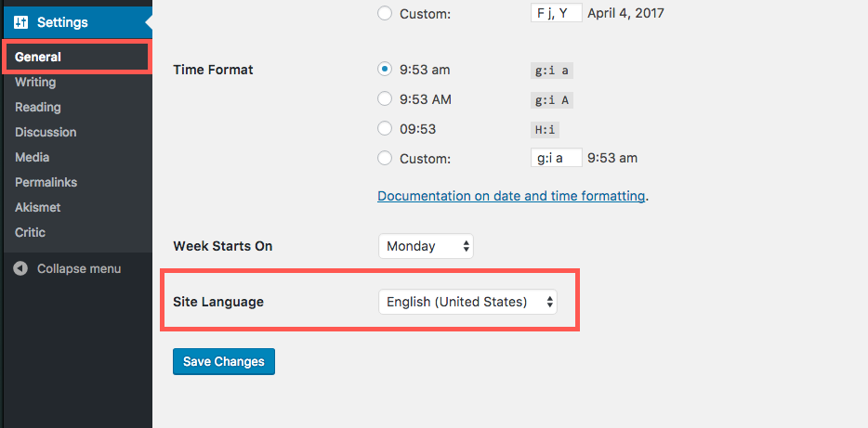Image resolution: width=868 pixels, height=428 pixels.
Task: Select the Custom date format radio button
Action: (x=384, y=13)
